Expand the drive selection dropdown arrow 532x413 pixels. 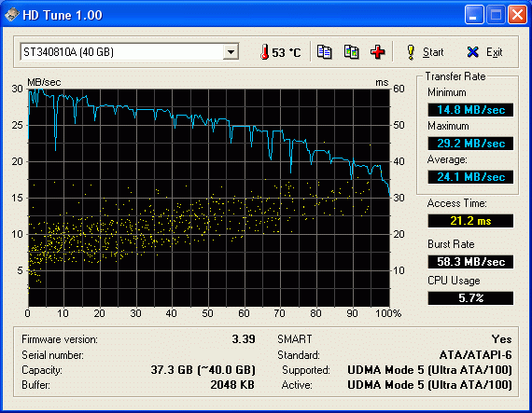tap(231, 52)
